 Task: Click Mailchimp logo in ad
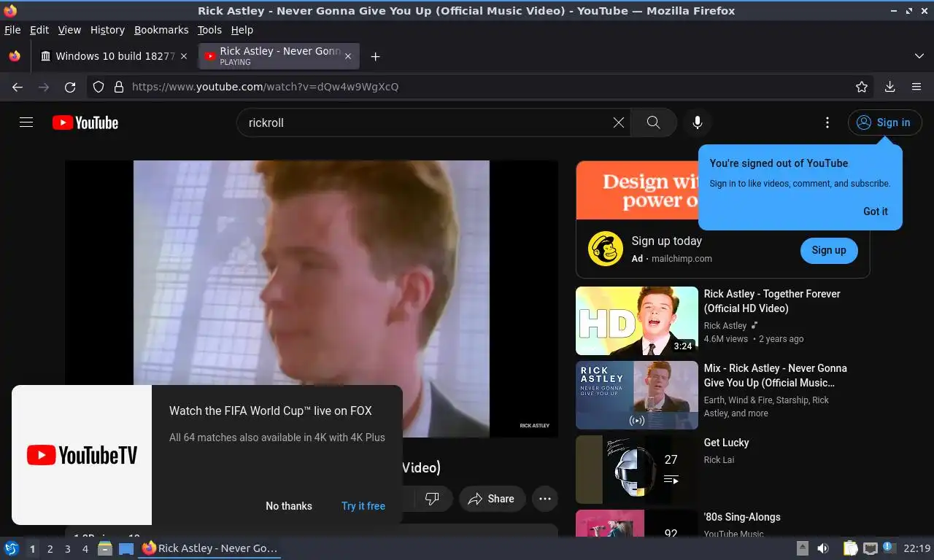pyautogui.click(x=606, y=249)
